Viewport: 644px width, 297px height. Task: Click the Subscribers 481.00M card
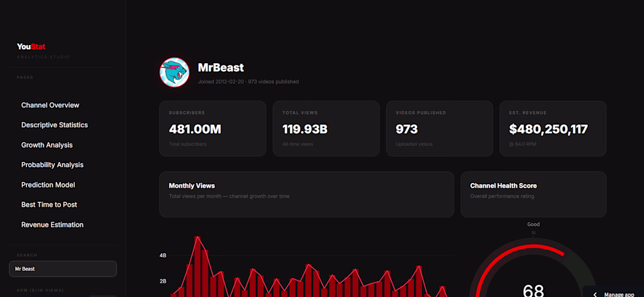point(213,129)
